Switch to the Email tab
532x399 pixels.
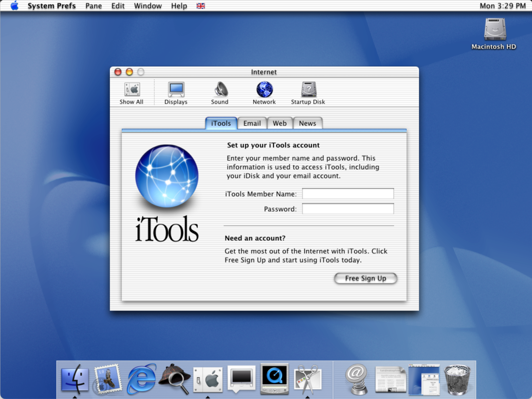tap(252, 123)
